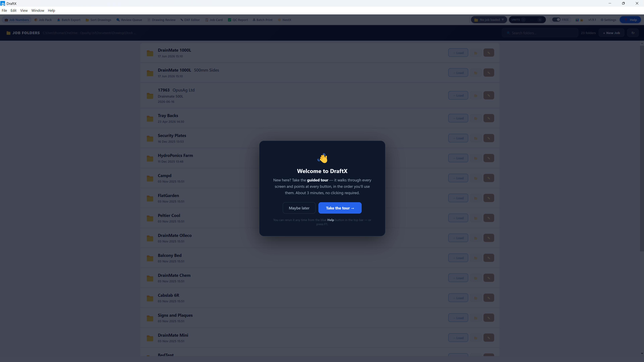Load the first DrainMate 1000L job
Image resolution: width=644 pixels, height=362 pixels.
click(458, 53)
